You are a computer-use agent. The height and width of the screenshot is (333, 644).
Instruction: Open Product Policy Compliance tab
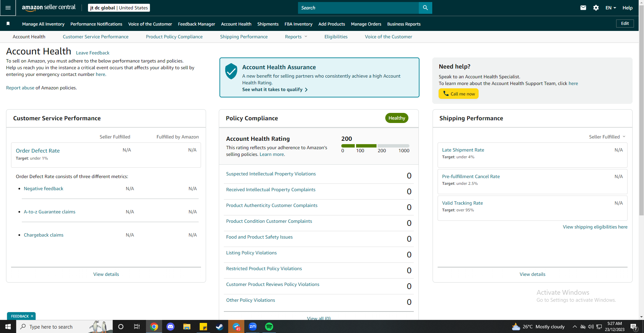coord(174,37)
